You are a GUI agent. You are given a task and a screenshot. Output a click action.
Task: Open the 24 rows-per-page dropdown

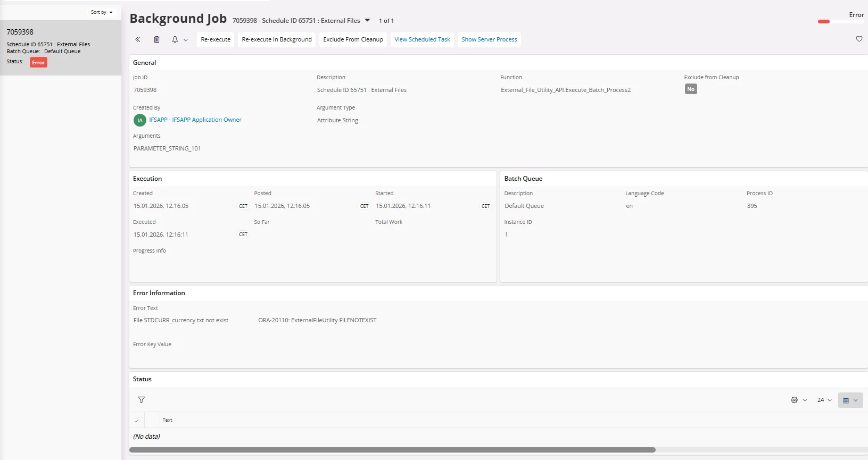pyautogui.click(x=824, y=400)
